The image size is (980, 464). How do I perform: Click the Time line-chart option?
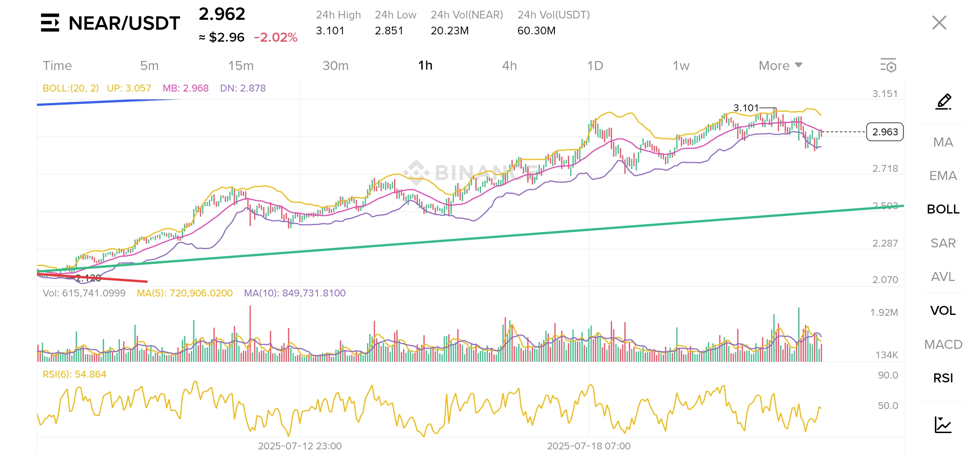point(57,66)
